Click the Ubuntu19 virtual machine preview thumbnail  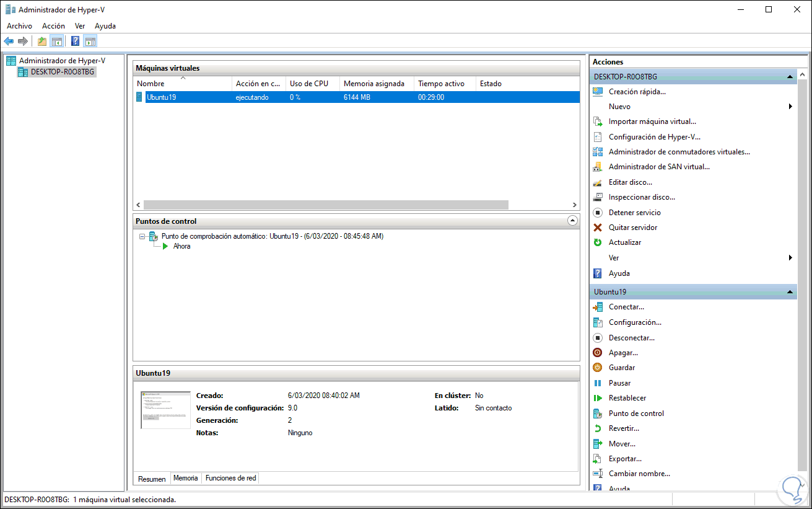tap(165, 410)
